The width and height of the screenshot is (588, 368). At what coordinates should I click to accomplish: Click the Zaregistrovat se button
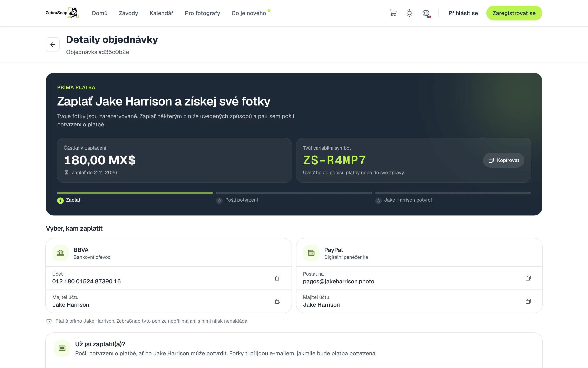click(514, 13)
